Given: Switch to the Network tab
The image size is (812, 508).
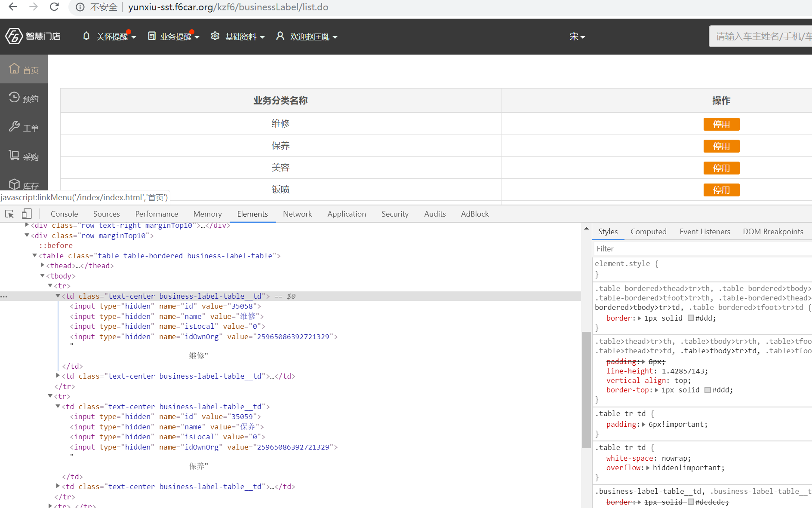Looking at the screenshot, I should [297, 214].
